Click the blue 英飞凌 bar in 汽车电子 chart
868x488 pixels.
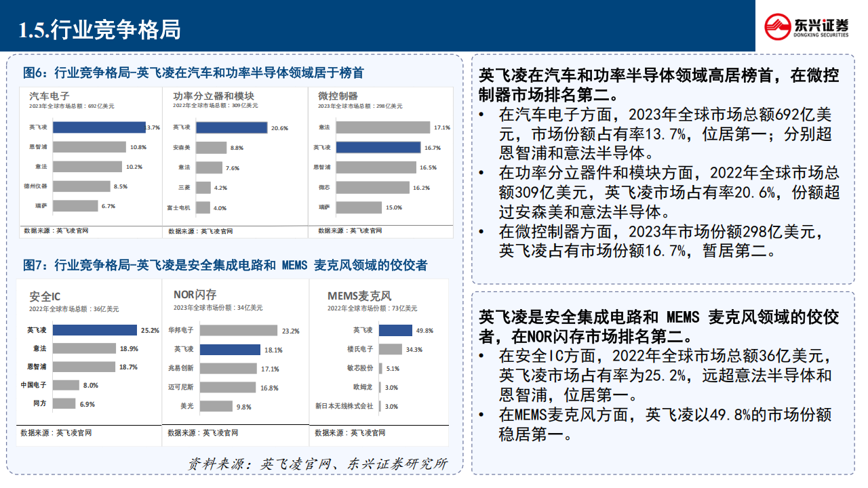point(99,127)
